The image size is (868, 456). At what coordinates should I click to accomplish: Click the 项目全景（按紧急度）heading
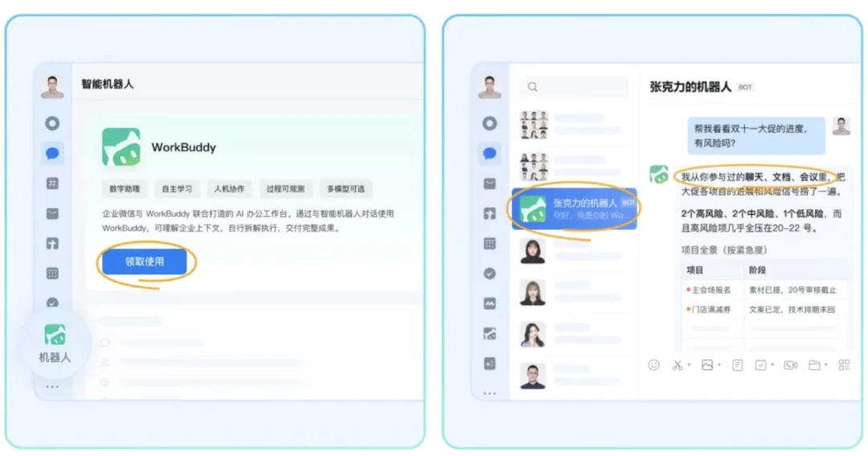coord(724,250)
